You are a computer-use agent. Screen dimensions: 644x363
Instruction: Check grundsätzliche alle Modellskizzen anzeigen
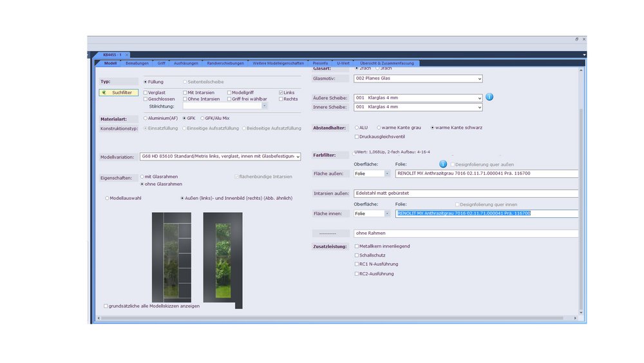(106, 306)
